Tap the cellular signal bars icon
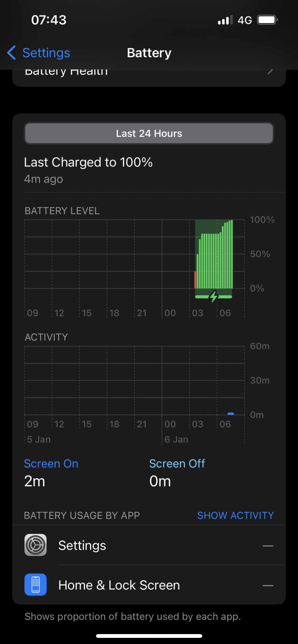298x644 pixels. tap(225, 20)
